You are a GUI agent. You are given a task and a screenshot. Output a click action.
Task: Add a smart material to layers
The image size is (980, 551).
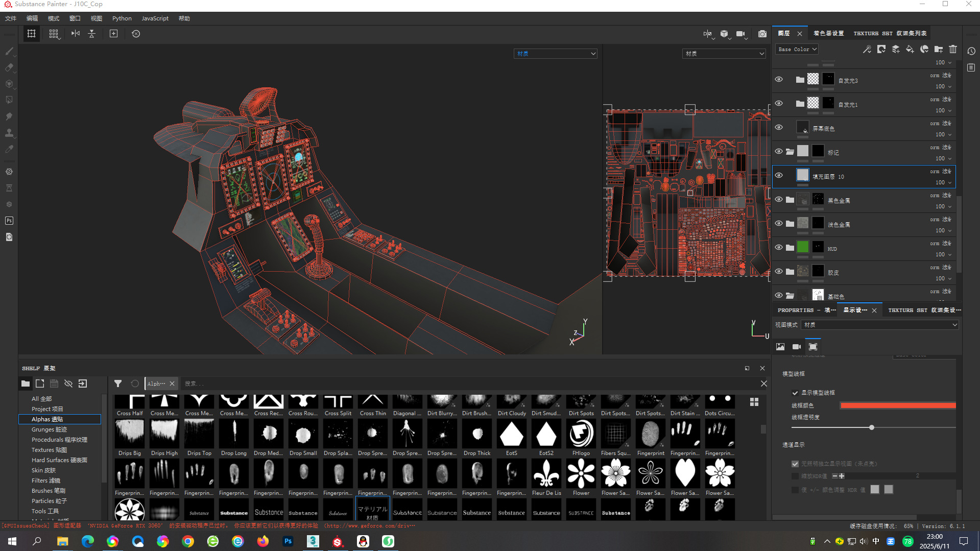coord(924,49)
